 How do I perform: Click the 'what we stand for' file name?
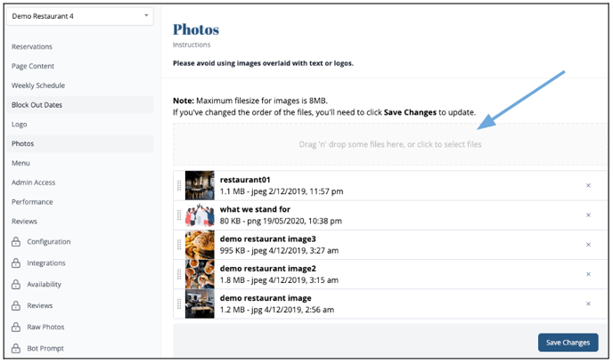[x=255, y=210]
